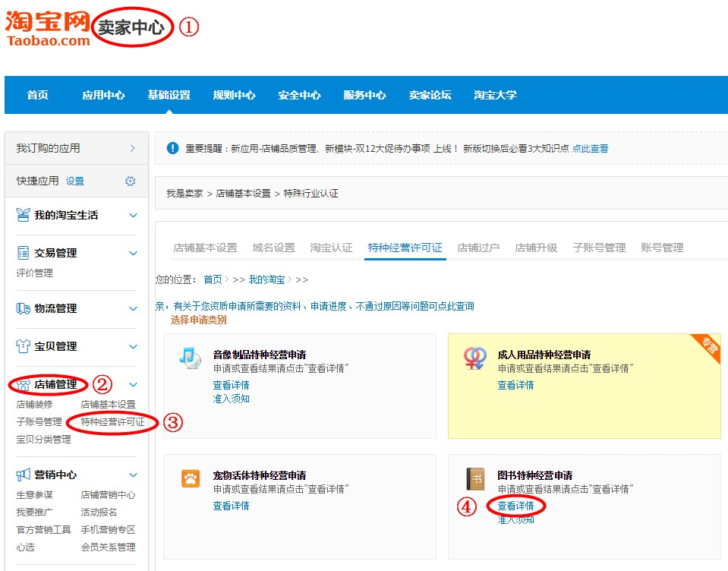Click the Taobao logo
This screenshot has width=728, height=571.
pyautogui.click(x=47, y=28)
